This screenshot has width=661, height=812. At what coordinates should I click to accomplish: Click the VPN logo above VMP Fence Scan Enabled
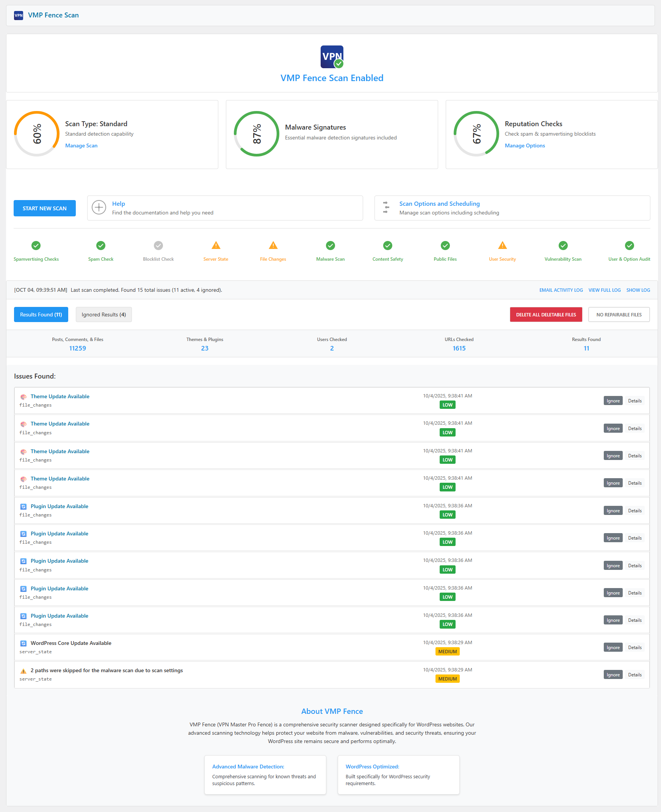coord(332,56)
